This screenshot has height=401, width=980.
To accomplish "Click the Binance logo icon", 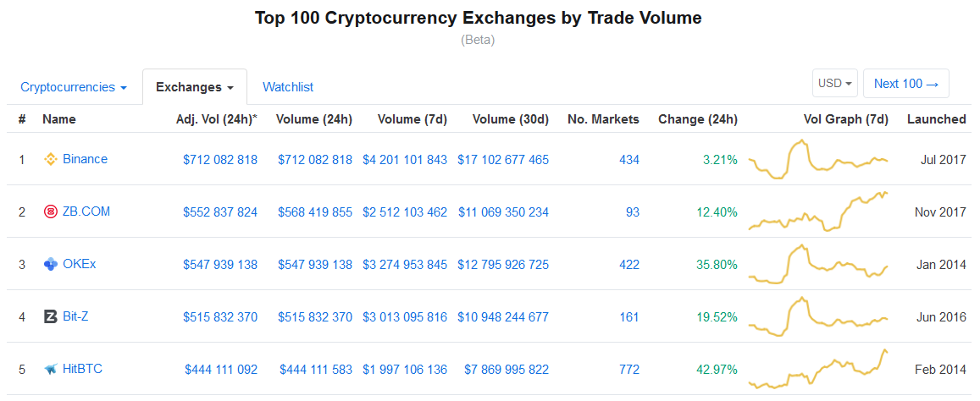I will tap(50, 159).
